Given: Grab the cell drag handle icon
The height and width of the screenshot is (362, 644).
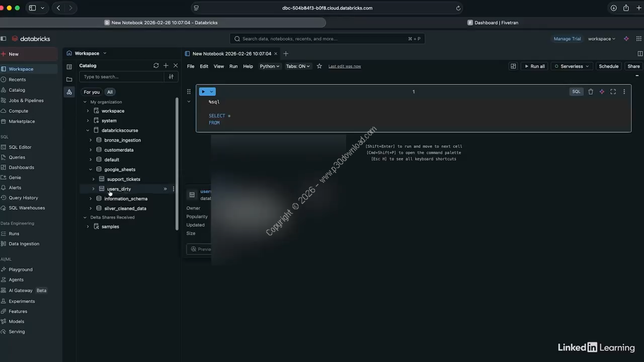Looking at the screenshot, I should [189, 92].
